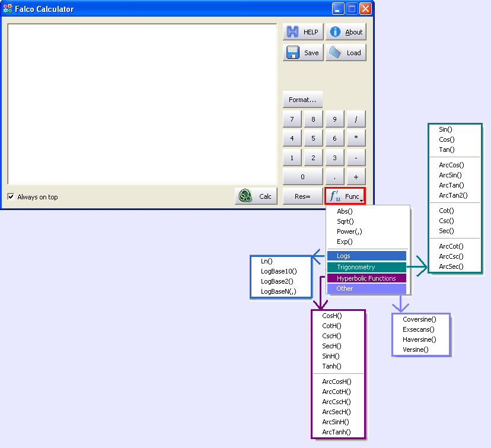Select Sqrt() from the function menu
491x448 pixels.
click(x=345, y=221)
